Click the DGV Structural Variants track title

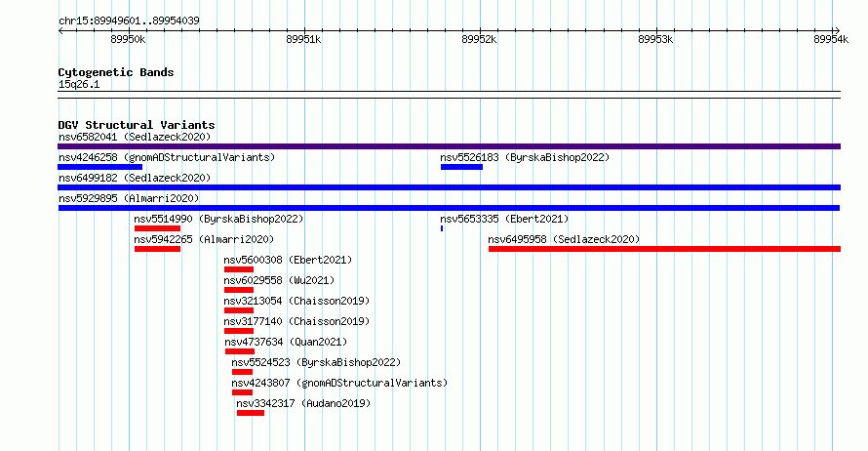137,125
